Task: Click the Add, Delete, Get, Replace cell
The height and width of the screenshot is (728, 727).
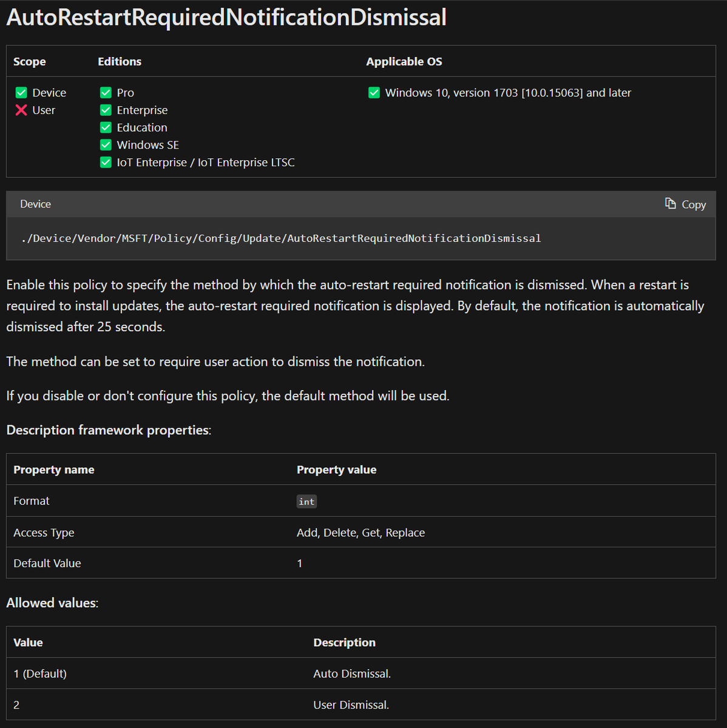Action: [360, 533]
